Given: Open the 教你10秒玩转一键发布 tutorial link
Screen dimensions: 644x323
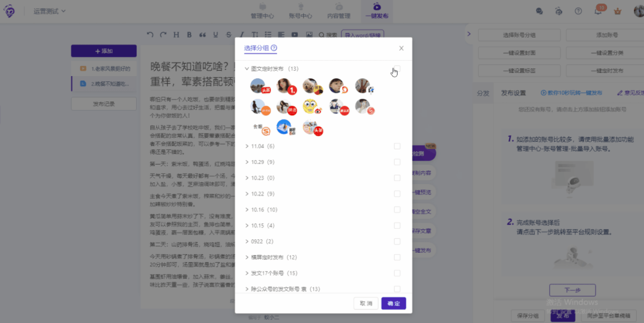Looking at the screenshot, I should tap(571, 93).
